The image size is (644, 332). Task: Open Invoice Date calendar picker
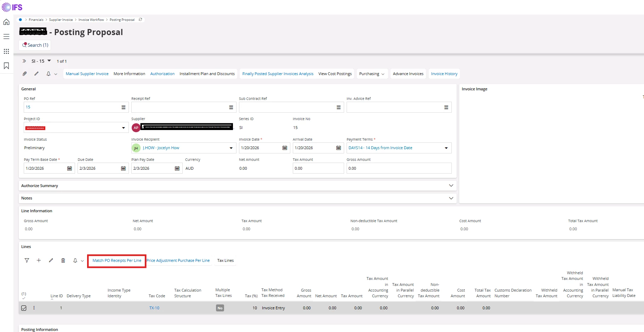pyautogui.click(x=285, y=148)
